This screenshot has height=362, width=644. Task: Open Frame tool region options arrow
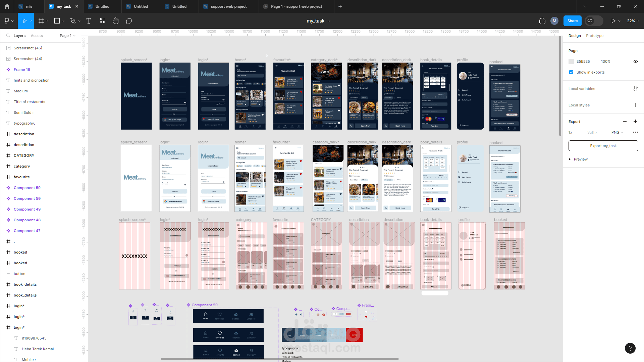[47, 21]
